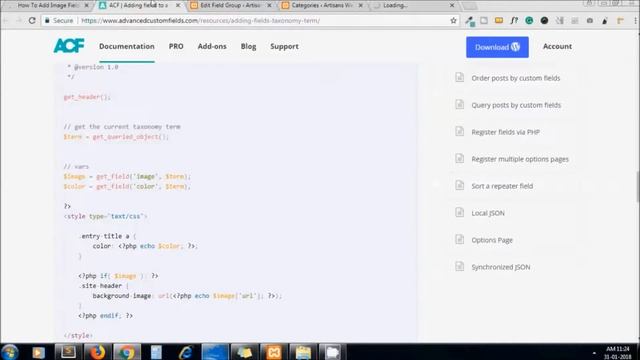Screen dimensions: 640x360
Task: Click the taskbar clock showing 11:24
Action: pos(618,353)
